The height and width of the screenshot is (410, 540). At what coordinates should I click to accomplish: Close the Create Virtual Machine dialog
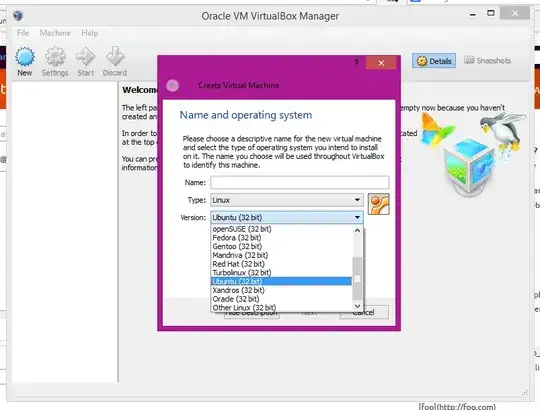point(381,63)
